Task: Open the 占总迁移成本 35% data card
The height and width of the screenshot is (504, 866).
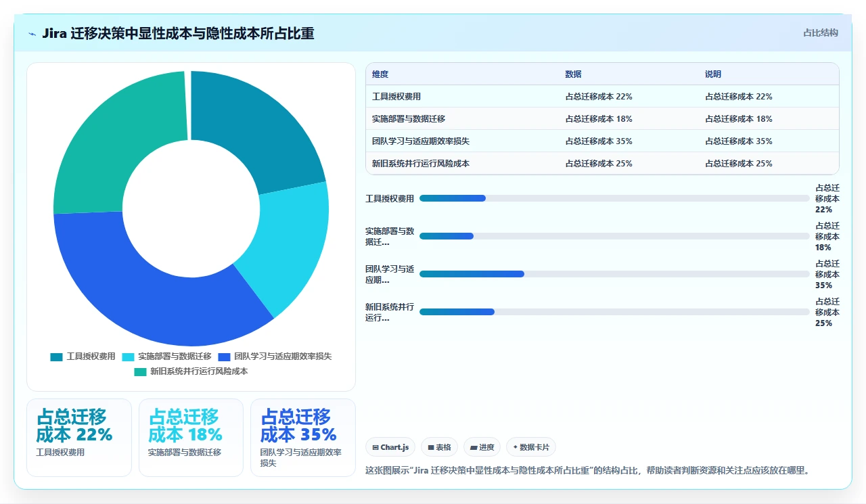Action: tap(303, 438)
